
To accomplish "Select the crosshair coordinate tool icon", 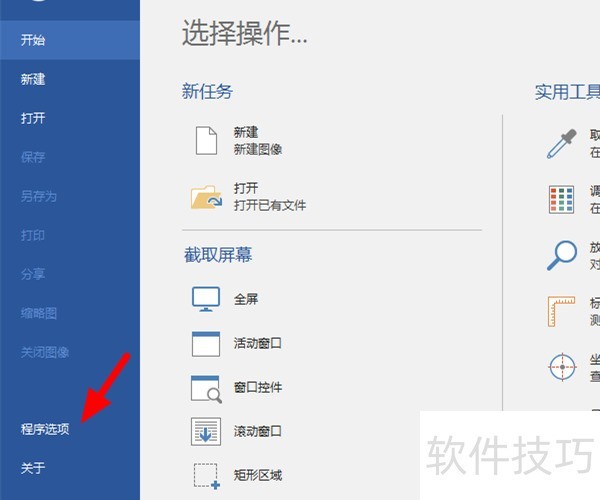I will coord(562,367).
